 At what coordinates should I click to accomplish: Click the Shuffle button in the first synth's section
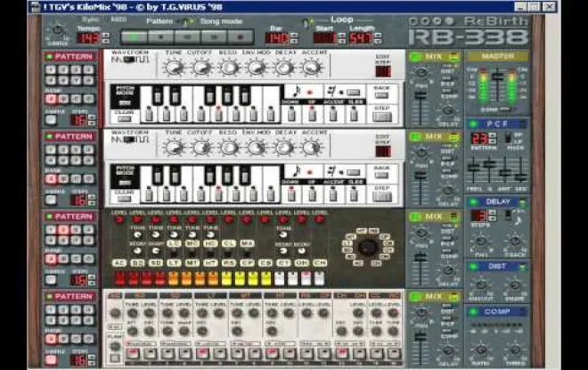(51, 120)
